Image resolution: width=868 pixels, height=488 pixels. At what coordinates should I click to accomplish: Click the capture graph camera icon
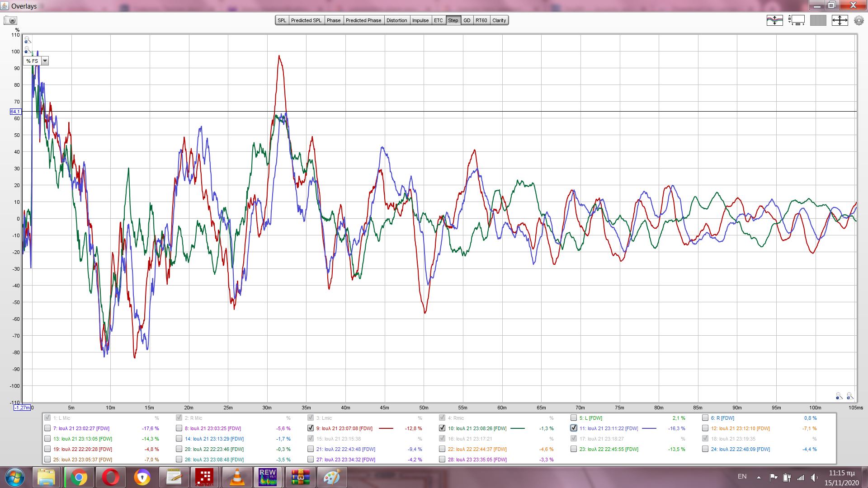tap(10, 20)
